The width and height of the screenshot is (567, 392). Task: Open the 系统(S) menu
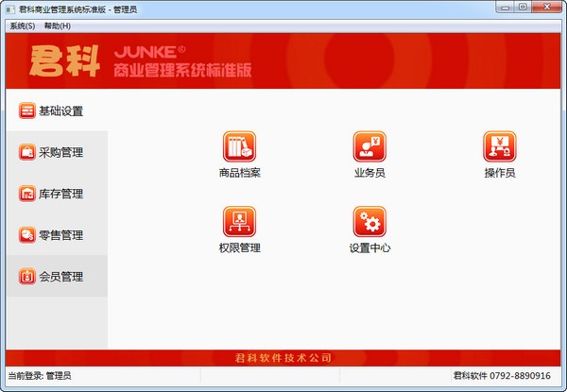pyautogui.click(x=23, y=26)
